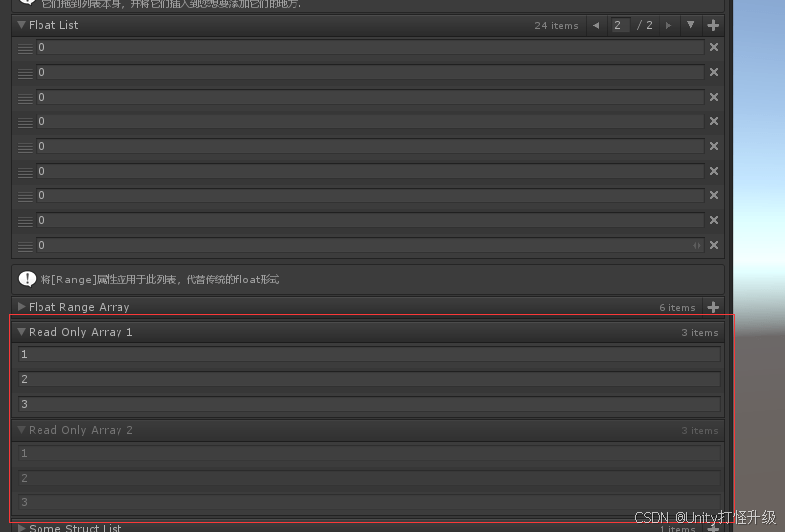The height and width of the screenshot is (532, 785).
Task: Grab the drag handle of last Float List row
Action: click(x=25, y=246)
